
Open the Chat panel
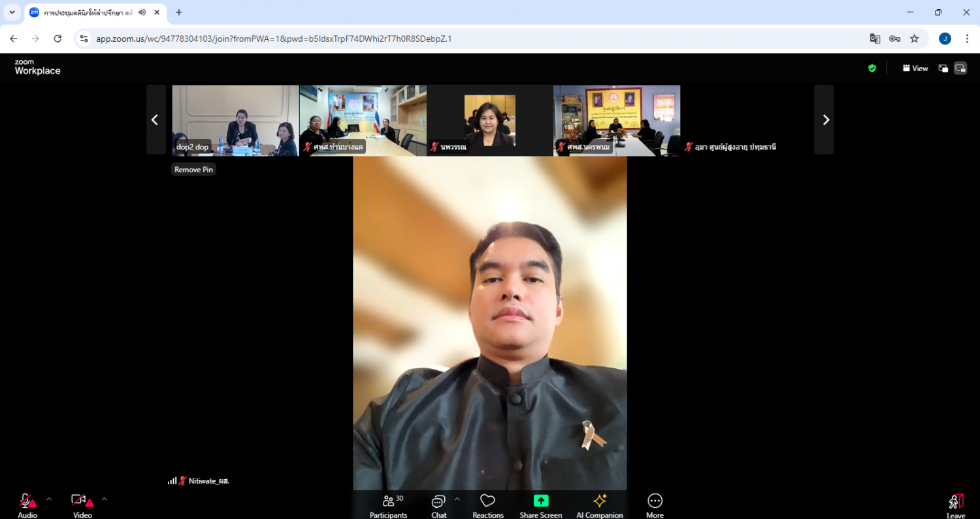click(x=438, y=505)
